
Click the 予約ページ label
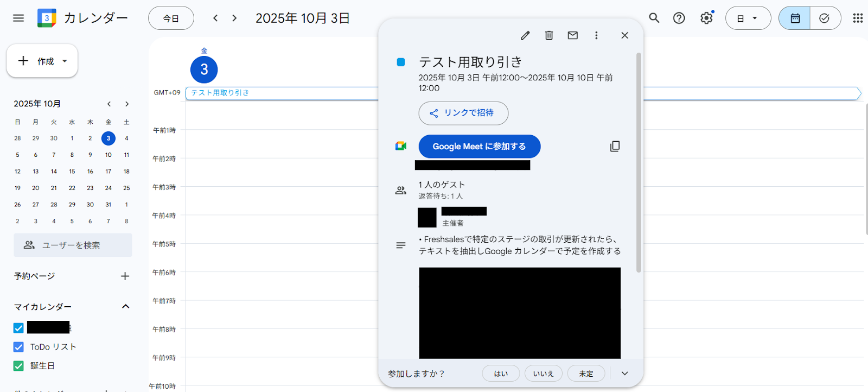click(35, 276)
